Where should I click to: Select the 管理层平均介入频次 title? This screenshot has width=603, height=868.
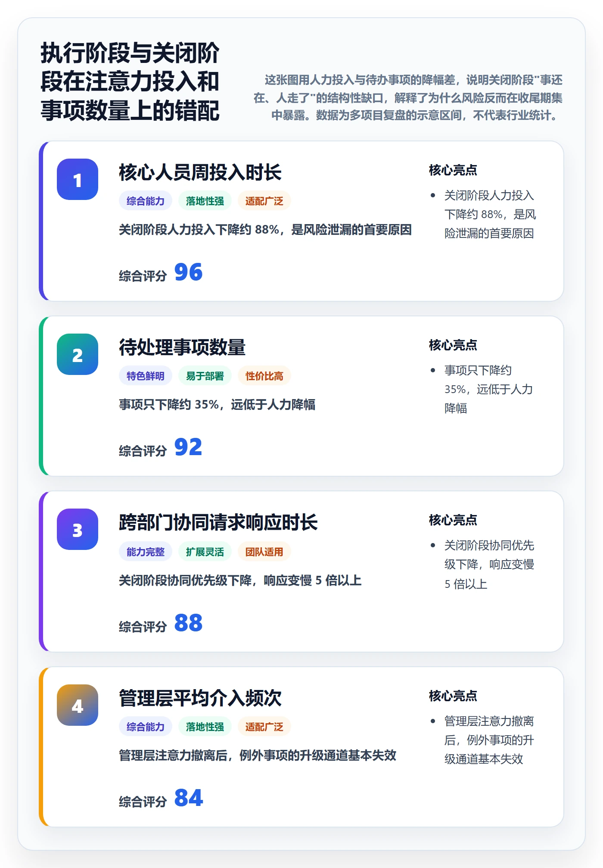[200, 698]
